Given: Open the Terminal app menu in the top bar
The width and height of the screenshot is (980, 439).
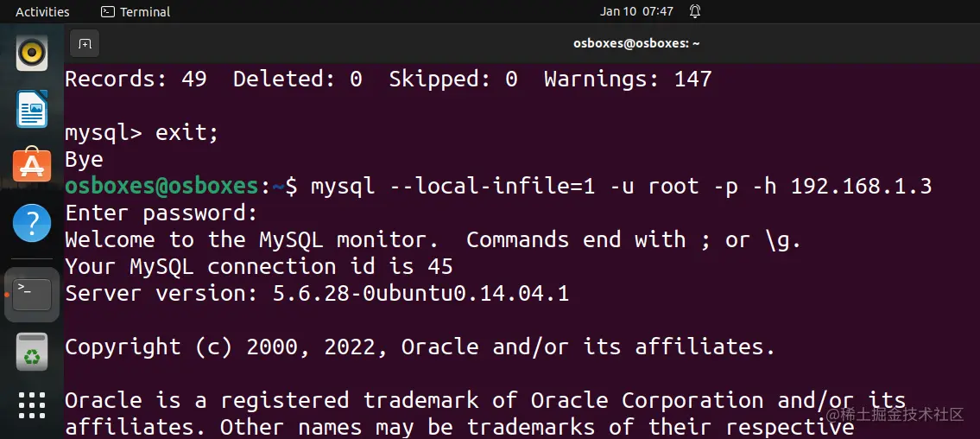Looking at the screenshot, I should click(136, 12).
